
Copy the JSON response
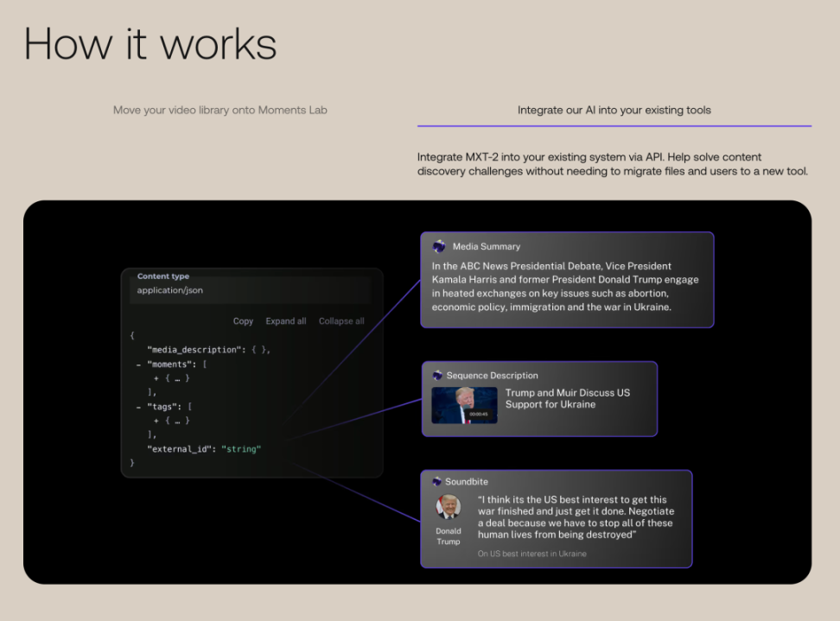243,321
